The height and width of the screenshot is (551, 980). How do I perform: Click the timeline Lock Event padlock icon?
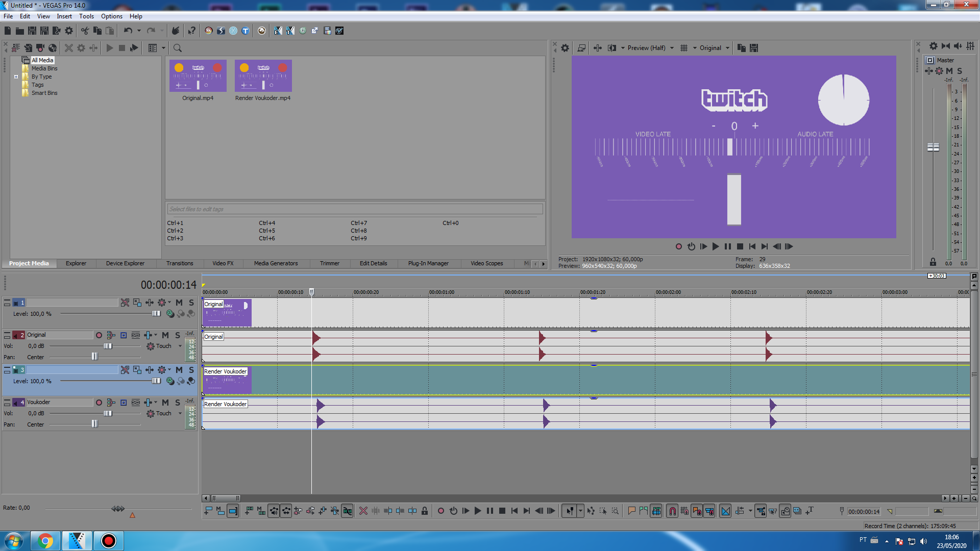425,511
